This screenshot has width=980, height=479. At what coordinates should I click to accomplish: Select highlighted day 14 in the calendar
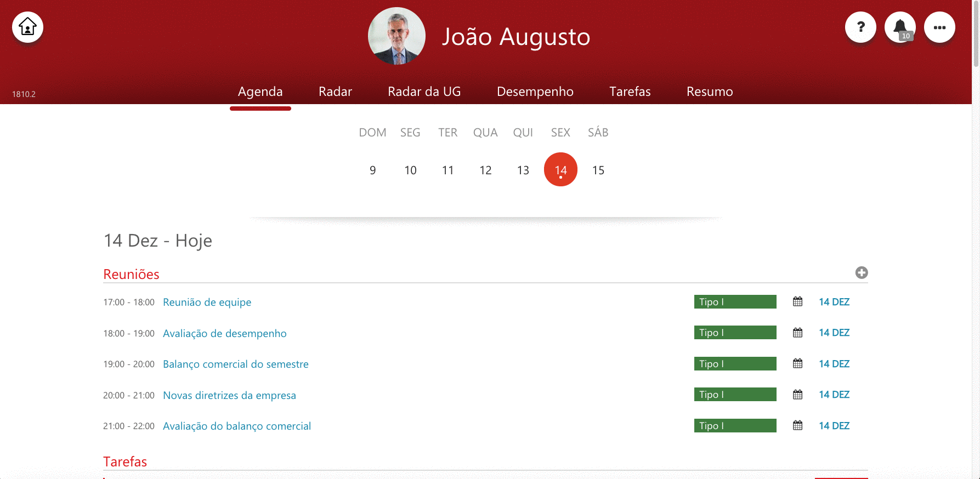click(x=560, y=169)
